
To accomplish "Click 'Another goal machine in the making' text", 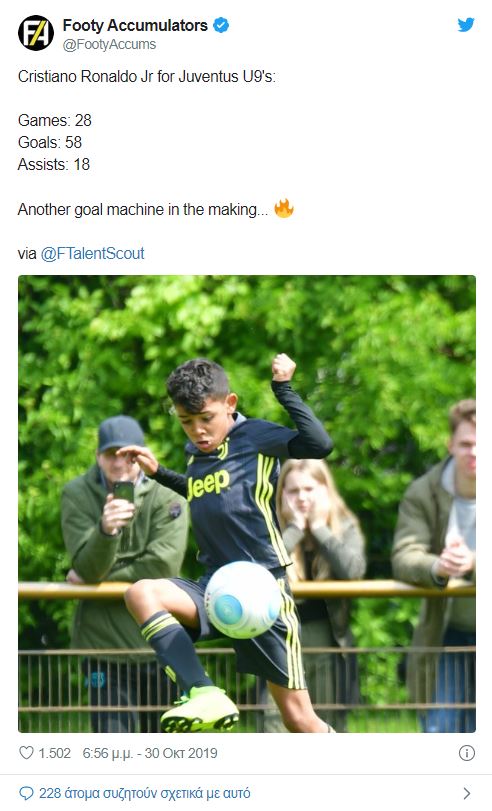I will (144, 209).
